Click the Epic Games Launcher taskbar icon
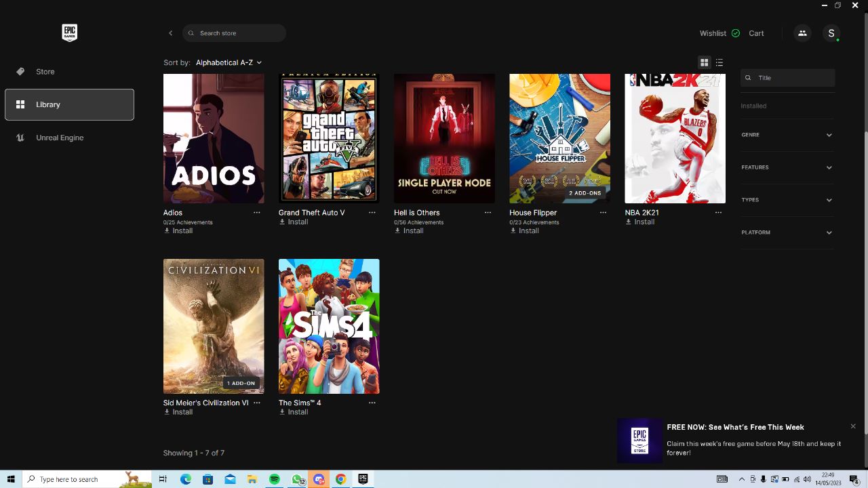Viewport: 868px width, 488px height. tap(363, 479)
